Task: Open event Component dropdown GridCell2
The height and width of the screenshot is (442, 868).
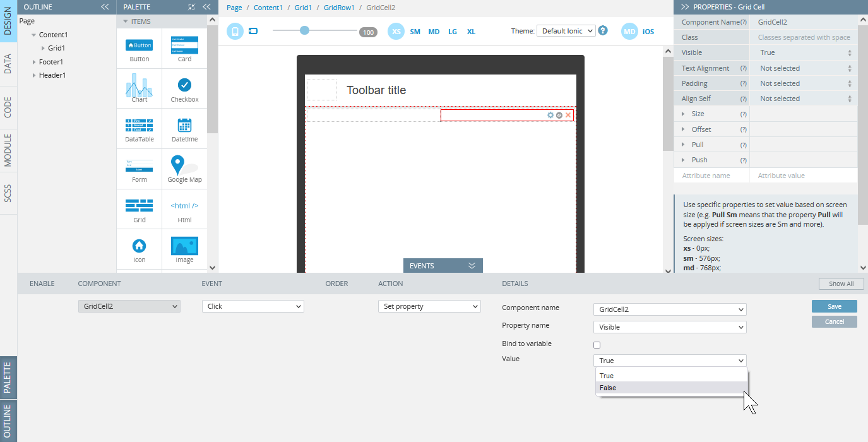Action: 129,306
